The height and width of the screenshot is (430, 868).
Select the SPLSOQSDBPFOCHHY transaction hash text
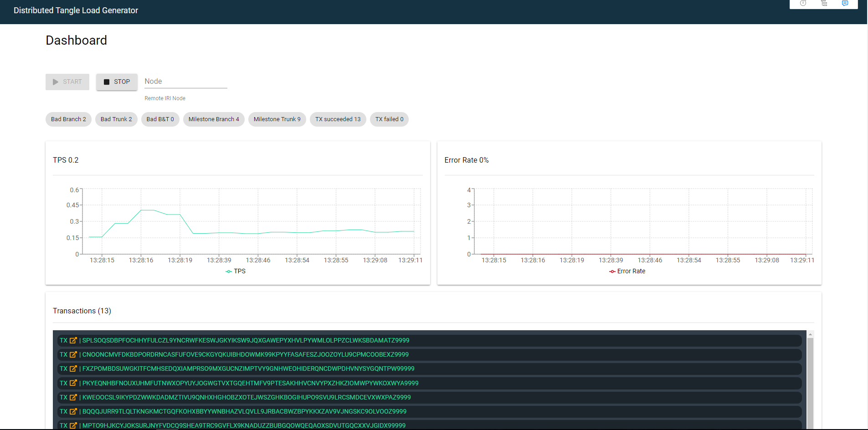click(246, 340)
